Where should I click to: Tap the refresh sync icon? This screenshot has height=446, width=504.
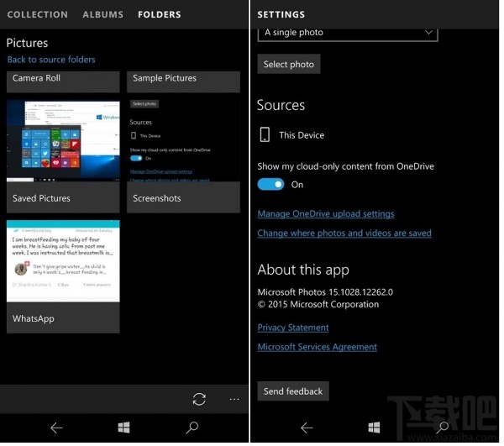[x=199, y=399]
